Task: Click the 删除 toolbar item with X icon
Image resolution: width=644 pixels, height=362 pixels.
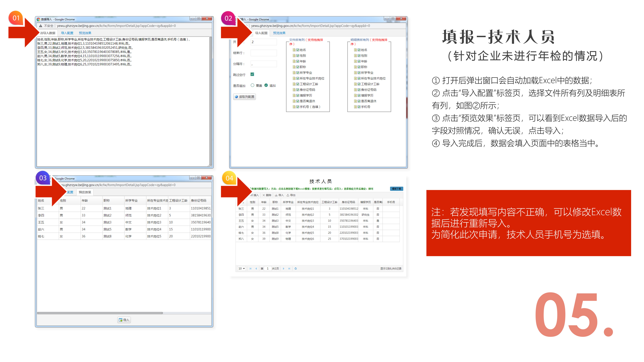Action: (267, 195)
